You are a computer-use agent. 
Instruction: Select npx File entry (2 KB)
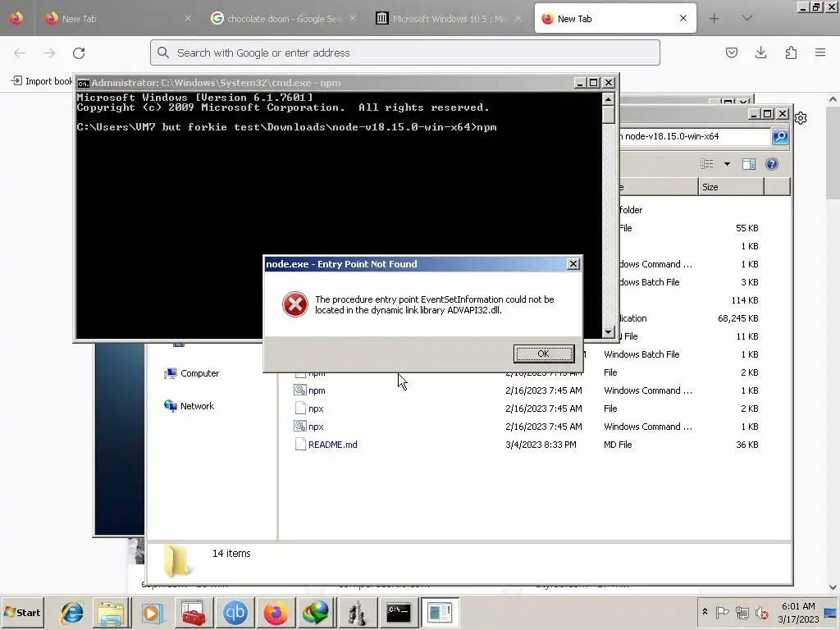click(x=316, y=409)
